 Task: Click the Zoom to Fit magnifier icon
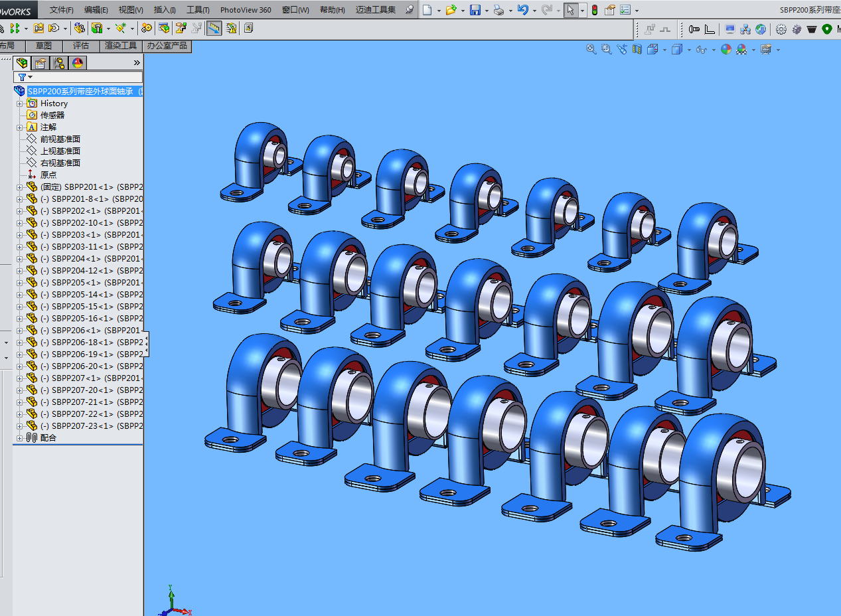point(591,49)
